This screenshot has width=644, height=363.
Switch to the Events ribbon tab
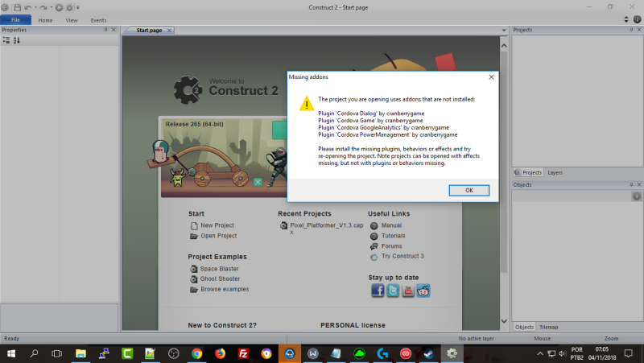click(98, 20)
